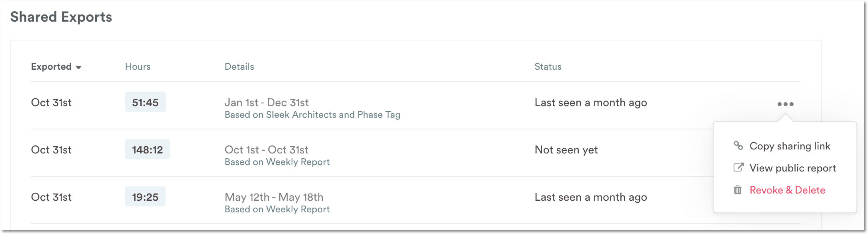Open Oct 1st - Oct 31st export details
The image size is (868, 234).
tap(266, 150)
